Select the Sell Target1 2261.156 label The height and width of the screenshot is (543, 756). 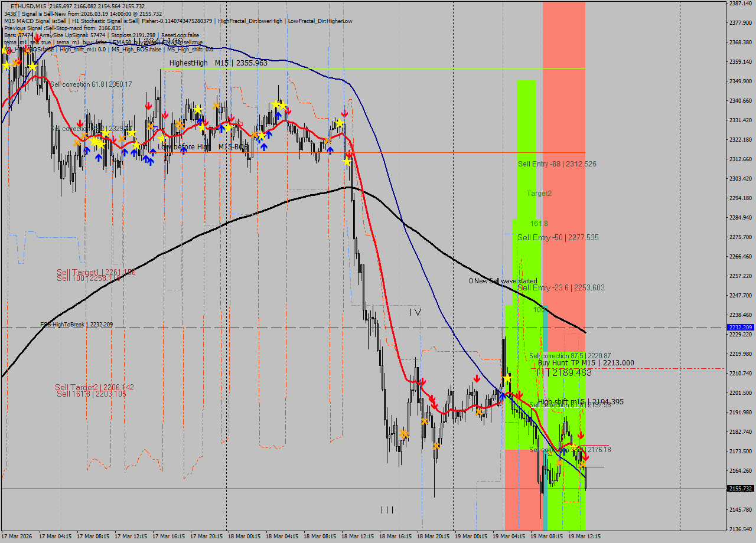(96, 272)
